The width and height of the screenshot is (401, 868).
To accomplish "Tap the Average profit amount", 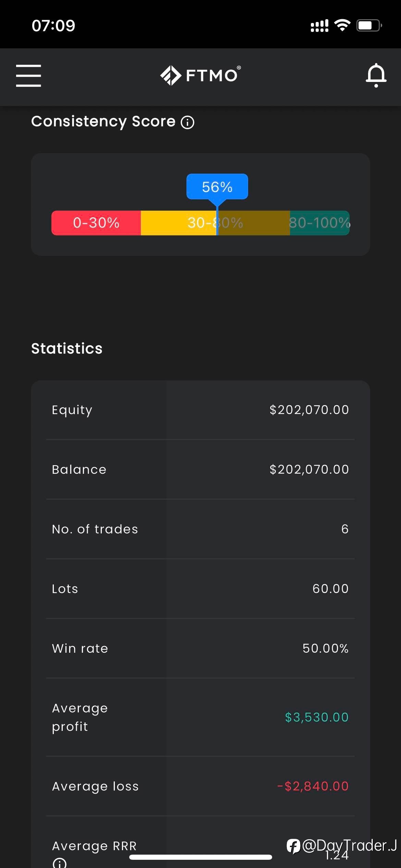I will click(x=317, y=717).
